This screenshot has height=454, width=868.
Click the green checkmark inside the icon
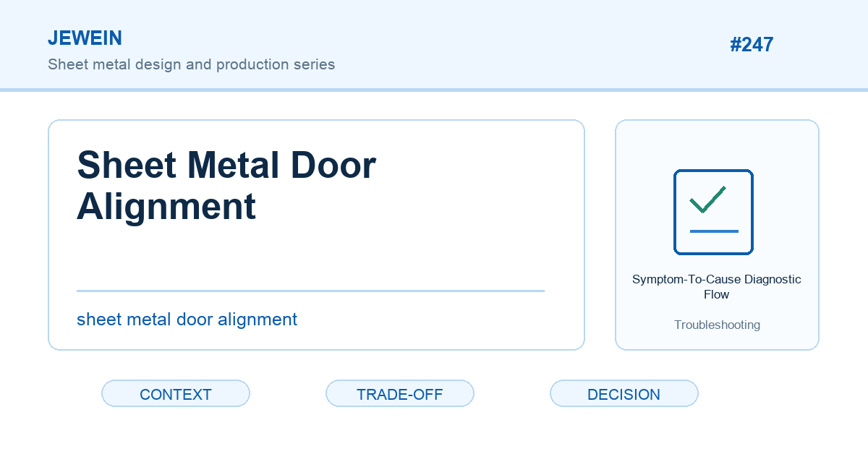coord(707,200)
